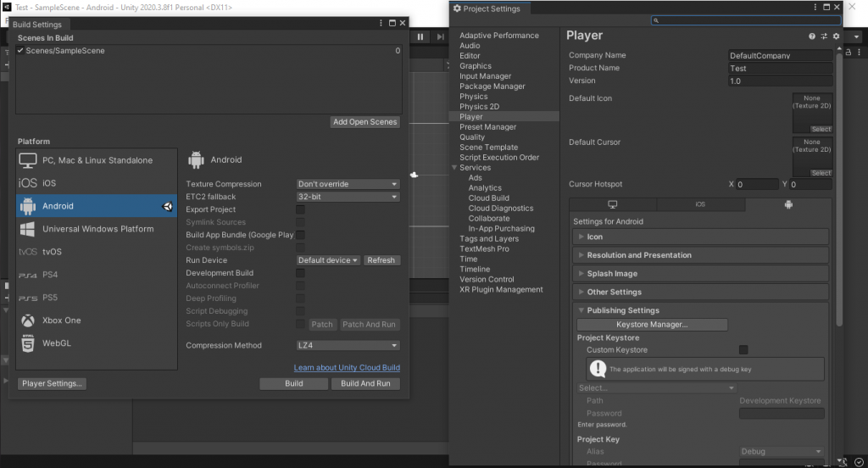The image size is (868, 468).
Task: Select the Xbox One platform icon
Action: [x=28, y=320]
